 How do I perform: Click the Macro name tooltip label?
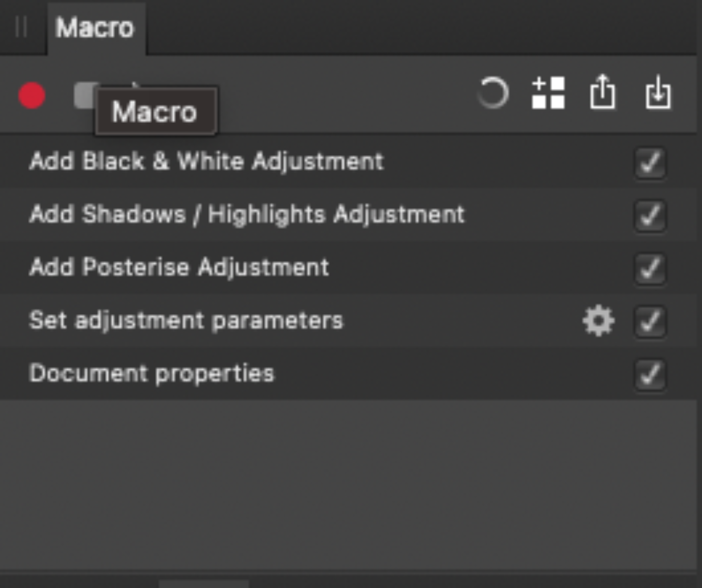(x=155, y=112)
